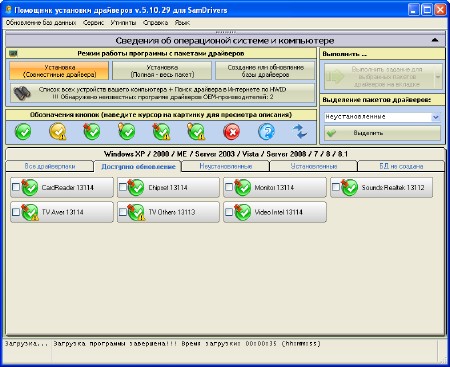
Task: Click the TV Others 13113 package entry
Action: (x=168, y=212)
